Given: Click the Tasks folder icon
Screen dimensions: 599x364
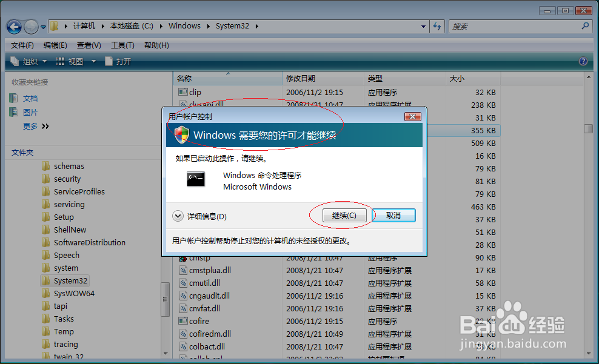Looking at the screenshot, I should click(x=46, y=319).
